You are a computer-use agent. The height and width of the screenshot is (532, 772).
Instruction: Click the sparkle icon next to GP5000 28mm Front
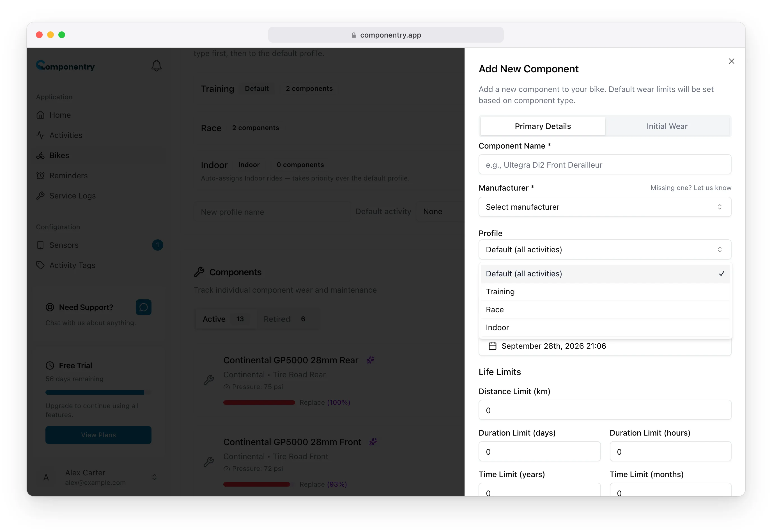pos(373,442)
